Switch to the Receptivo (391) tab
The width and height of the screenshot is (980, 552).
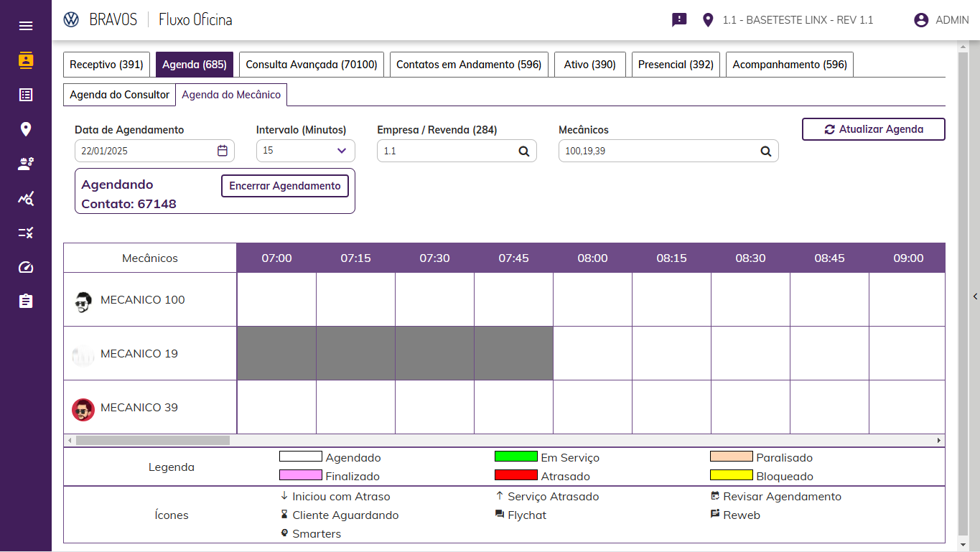pyautogui.click(x=106, y=65)
